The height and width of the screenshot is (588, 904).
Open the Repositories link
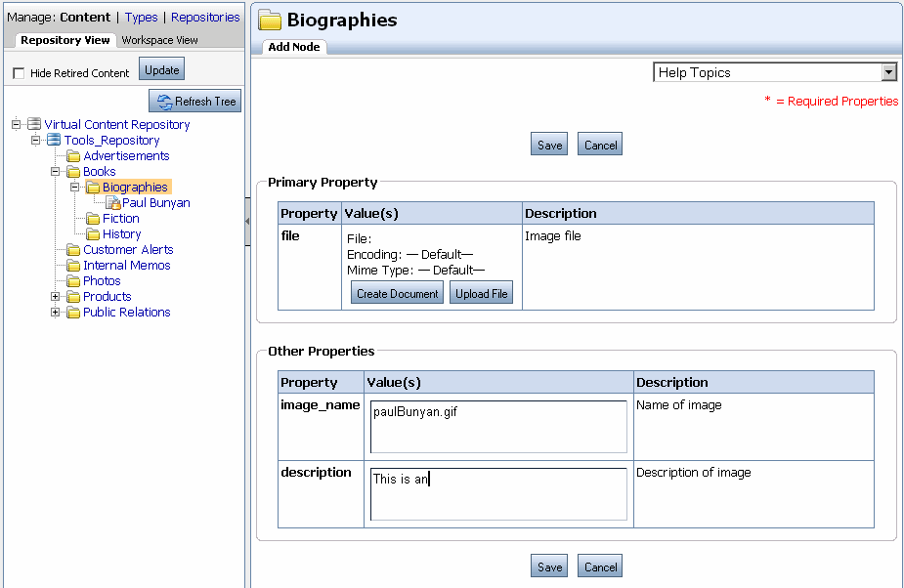pyautogui.click(x=204, y=17)
